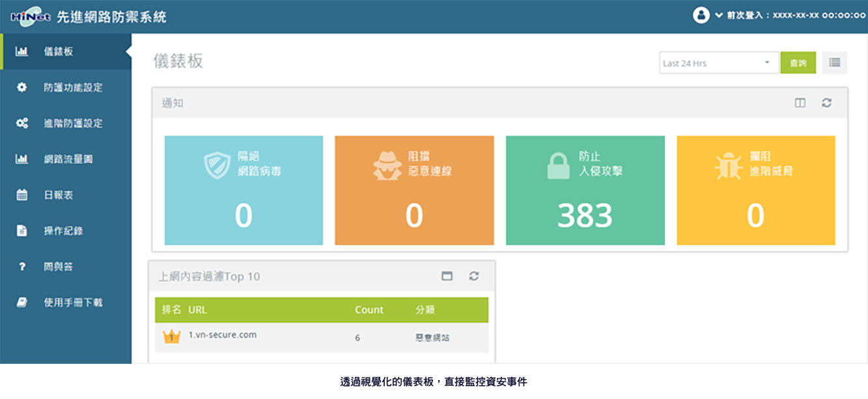The image size is (868, 399).
Task: Click the 防止入侵攻擊 383 green tile
Action: tap(585, 191)
